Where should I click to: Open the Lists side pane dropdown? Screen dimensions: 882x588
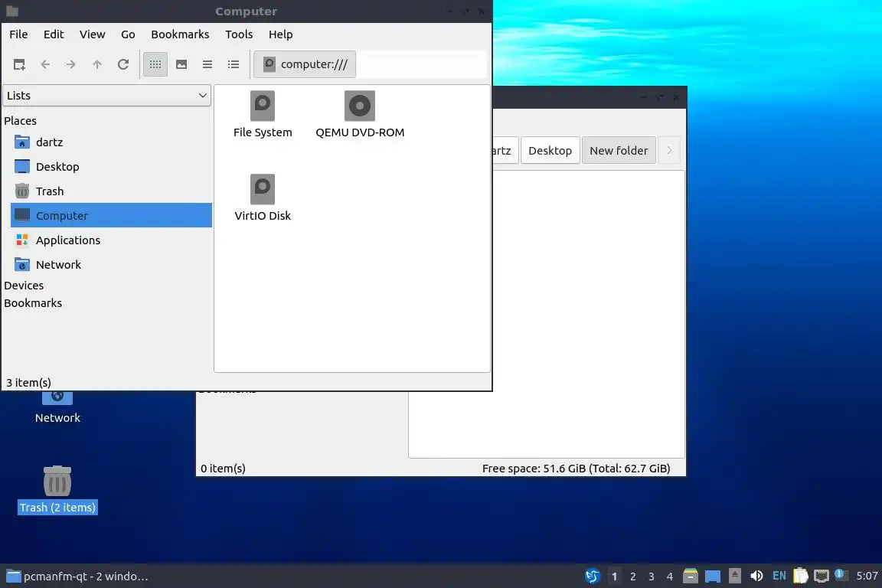point(107,96)
